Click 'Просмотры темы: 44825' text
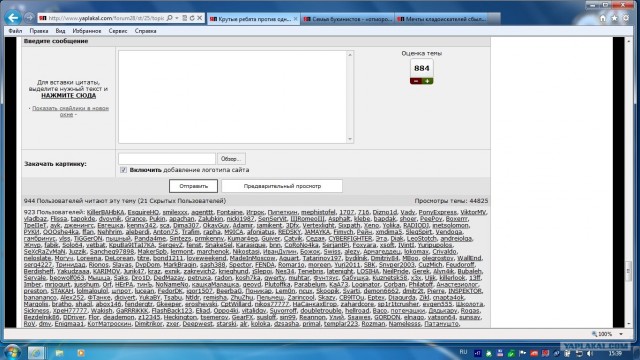The width and height of the screenshot is (640, 360). tap(451, 201)
